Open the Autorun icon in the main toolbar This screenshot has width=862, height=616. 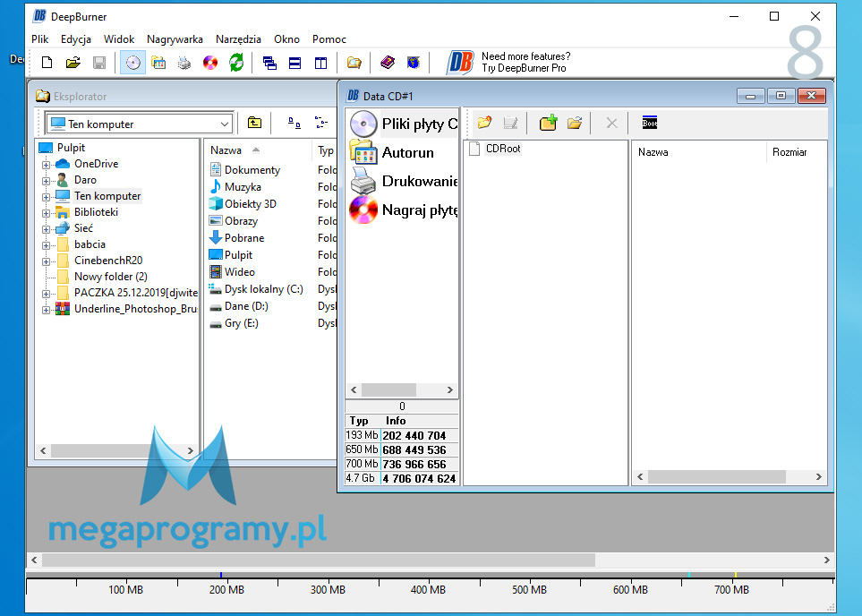pyautogui.click(x=158, y=63)
